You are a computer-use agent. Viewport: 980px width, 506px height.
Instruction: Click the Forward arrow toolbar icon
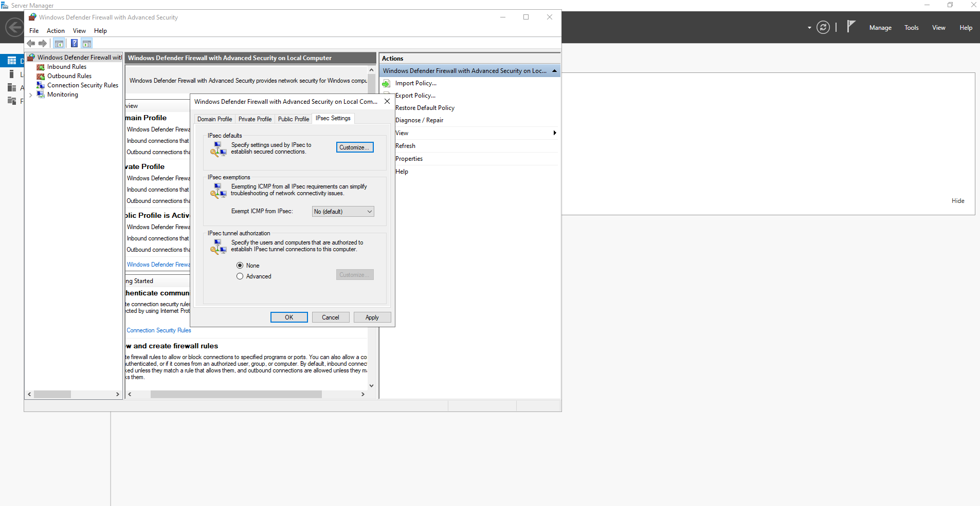tap(43, 44)
